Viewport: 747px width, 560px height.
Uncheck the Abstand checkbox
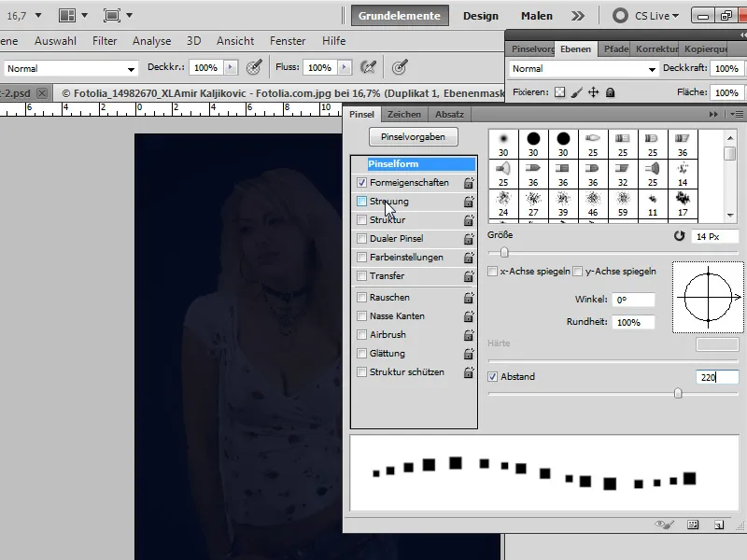[493, 377]
